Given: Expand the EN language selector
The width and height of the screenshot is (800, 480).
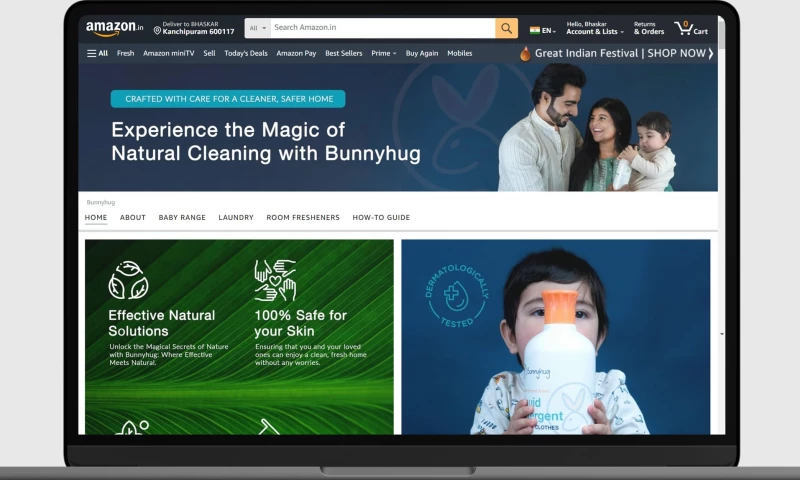Looking at the screenshot, I should point(549,31).
